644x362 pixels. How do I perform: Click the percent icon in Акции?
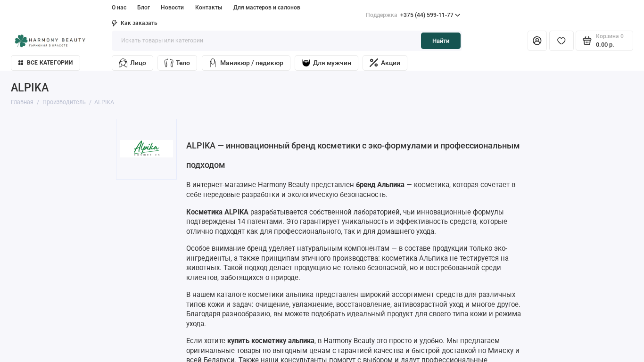point(374,63)
